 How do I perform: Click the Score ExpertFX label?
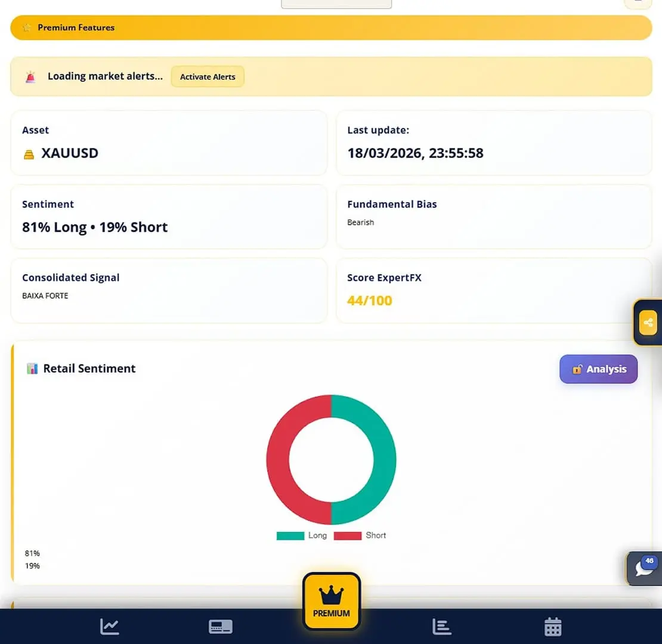click(x=384, y=277)
